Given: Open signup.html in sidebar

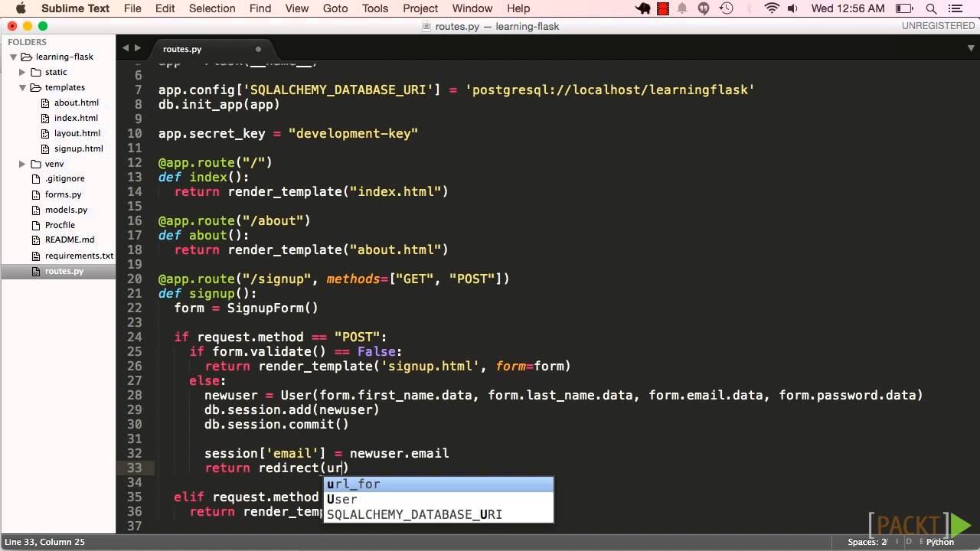Looking at the screenshot, I should point(78,148).
